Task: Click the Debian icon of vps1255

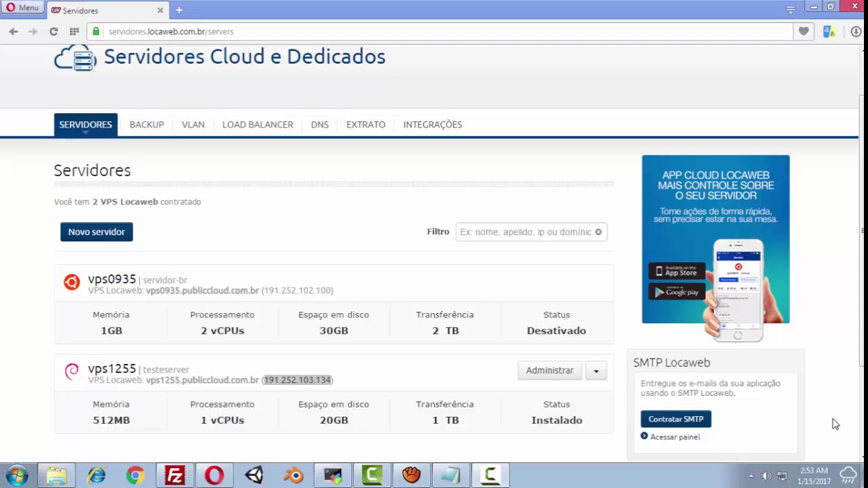Action: [72, 371]
